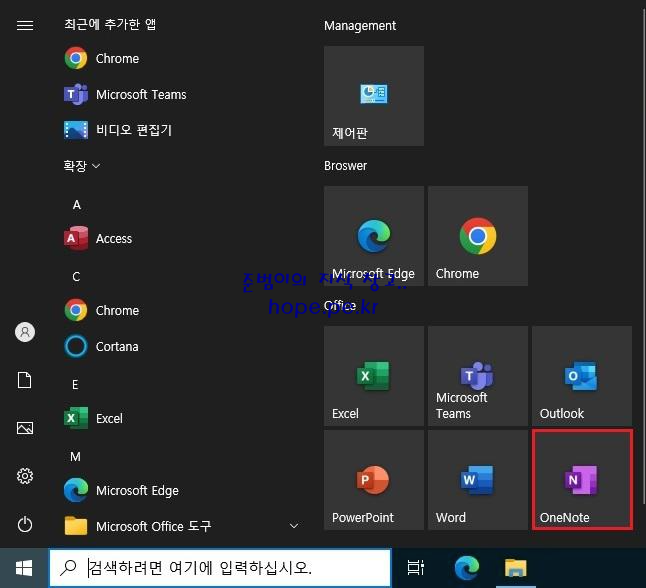Click the Start menu tiles scrollbar

coord(644,255)
